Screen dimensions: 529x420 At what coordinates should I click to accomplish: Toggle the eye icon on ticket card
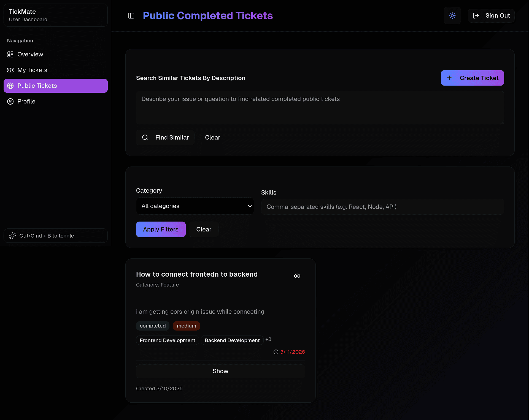pos(297,276)
